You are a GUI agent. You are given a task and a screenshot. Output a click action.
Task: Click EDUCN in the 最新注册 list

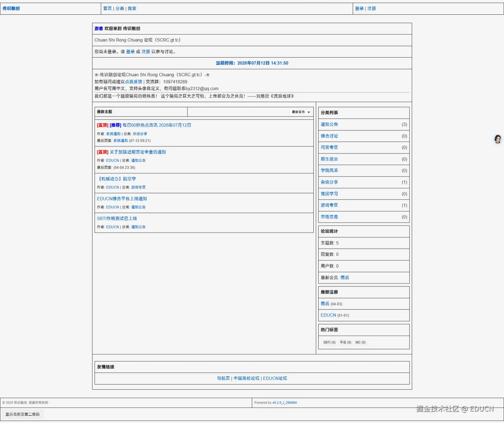[328, 315]
